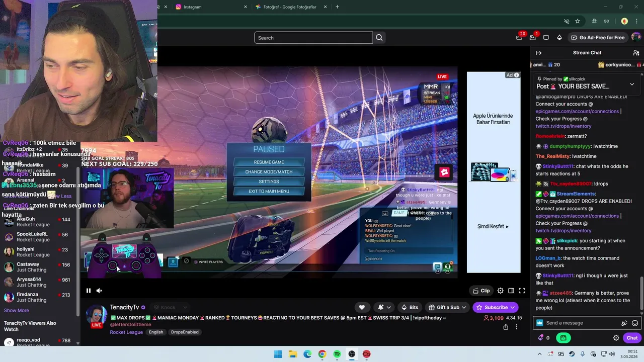Open Microsoft Edge from the taskbar
The width and height of the screenshot is (644, 362).
pyautogui.click(x=307, y=354)
